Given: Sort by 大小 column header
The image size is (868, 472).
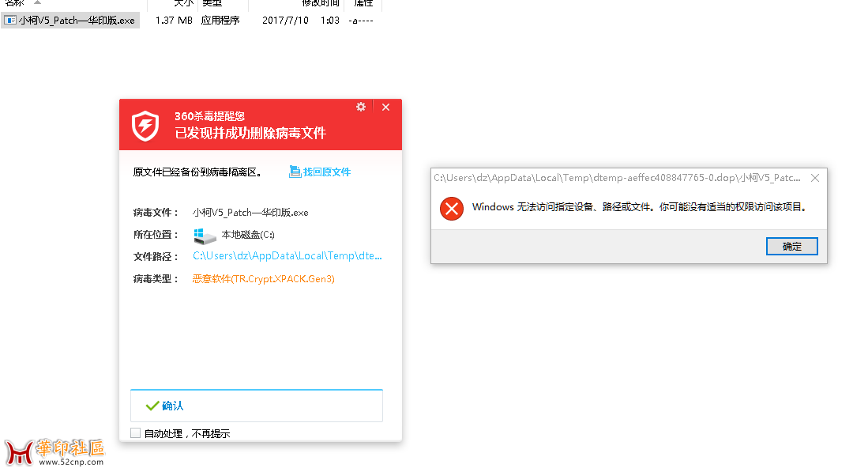Looking at the screenshot, I should [183, 3].
